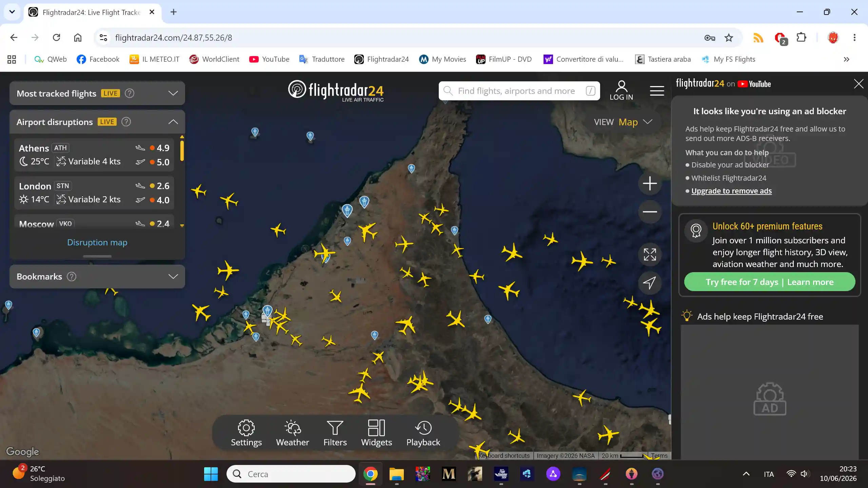Open the YouTube bookmark
This screenshot has height=488, width=868.
[x=269, y=59]
